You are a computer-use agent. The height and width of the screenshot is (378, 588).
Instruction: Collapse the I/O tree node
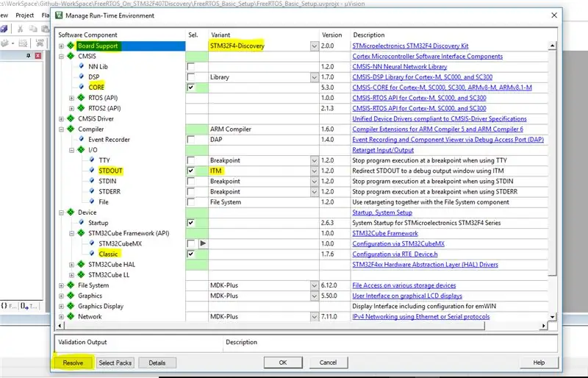click(x=71, y=150)
